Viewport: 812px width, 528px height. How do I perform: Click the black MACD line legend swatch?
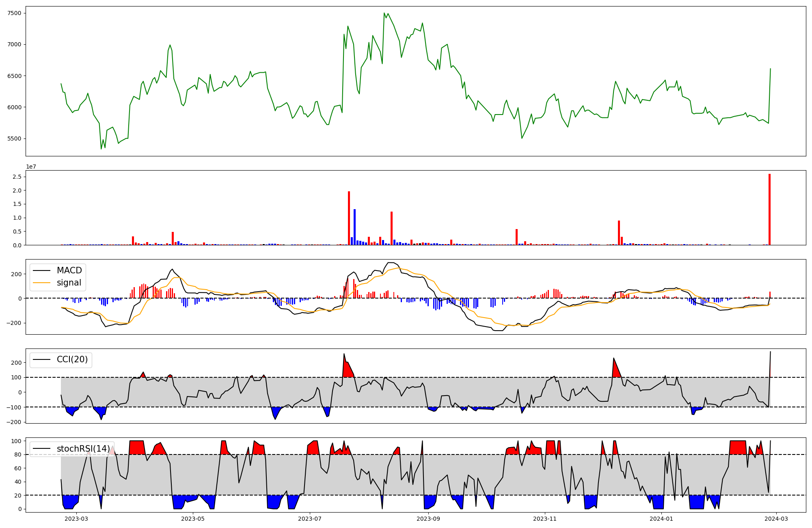(x=42, y=270)
